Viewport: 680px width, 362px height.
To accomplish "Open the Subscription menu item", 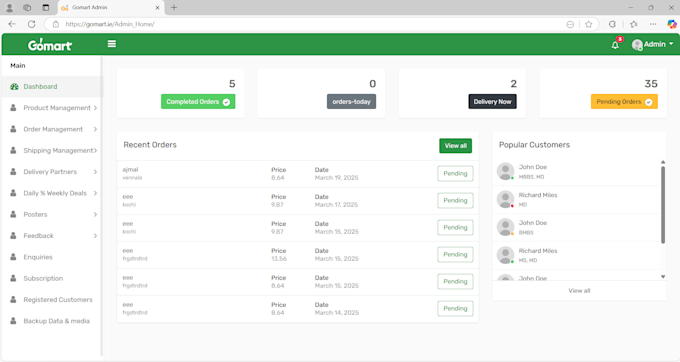I will (52, 278).
